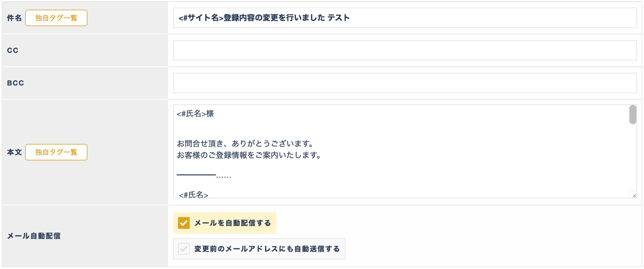Click the CC row label
The height and width of the screenshot is (269, 644).
13,50
